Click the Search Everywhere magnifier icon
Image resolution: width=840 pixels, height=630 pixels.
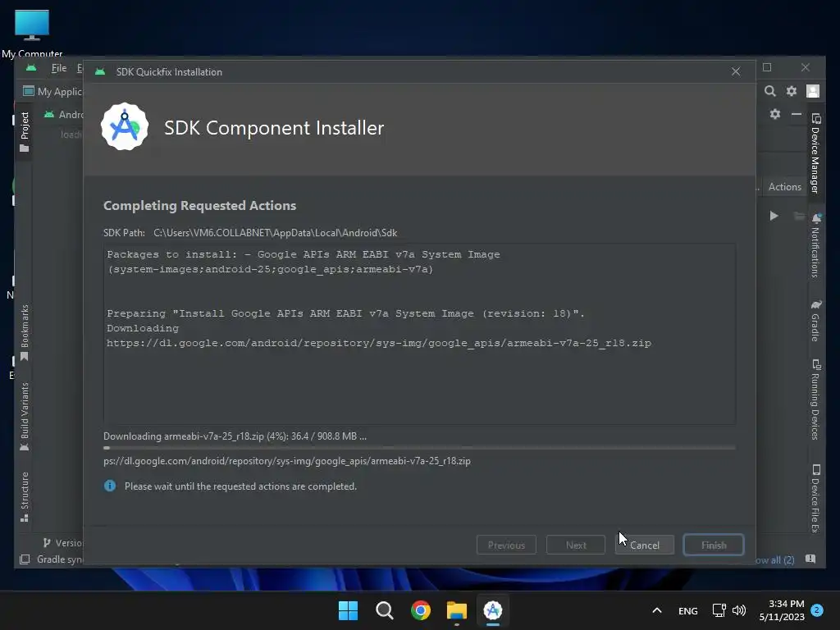coord(769,91)
